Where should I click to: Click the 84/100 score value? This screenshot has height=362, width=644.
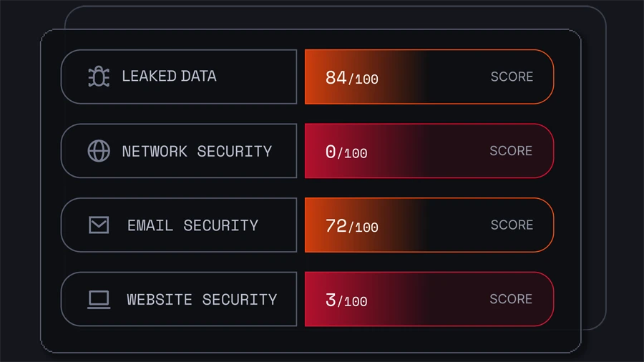[x=351, y=77]
